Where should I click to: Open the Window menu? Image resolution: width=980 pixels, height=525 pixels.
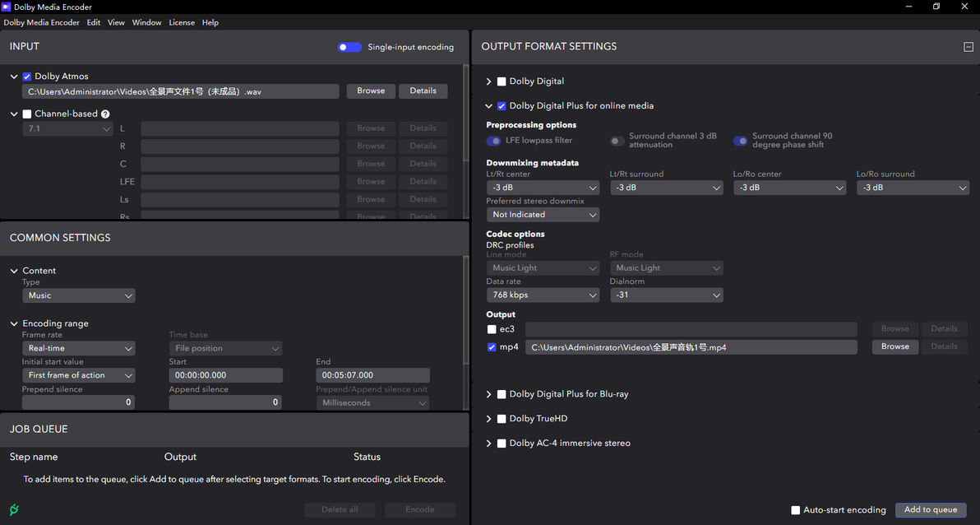tap(147, 22)
